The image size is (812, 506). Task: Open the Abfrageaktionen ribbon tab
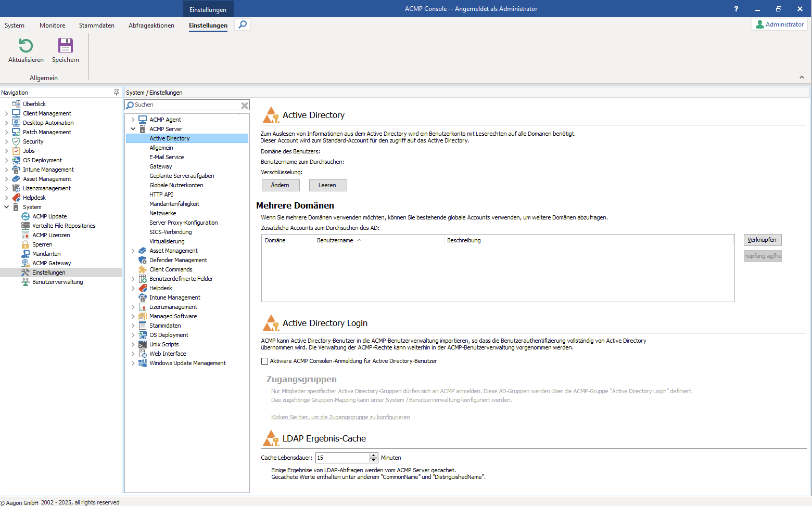(151, 25)
